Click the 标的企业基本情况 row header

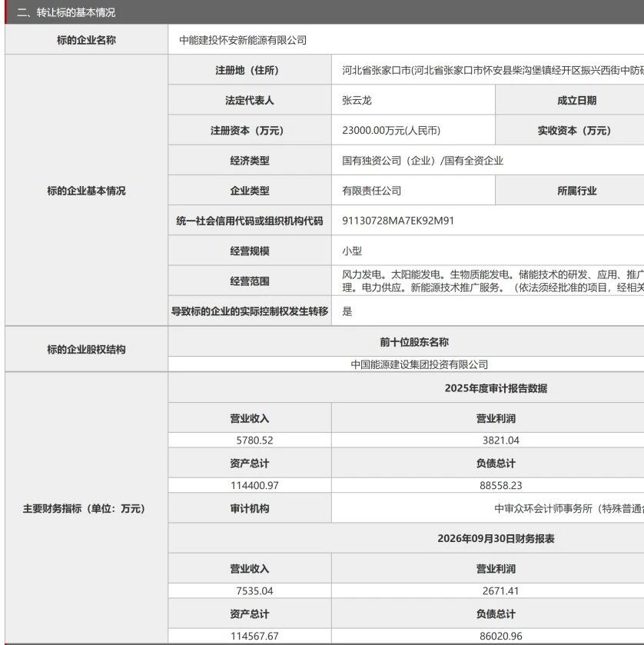(x=86, y=191)
